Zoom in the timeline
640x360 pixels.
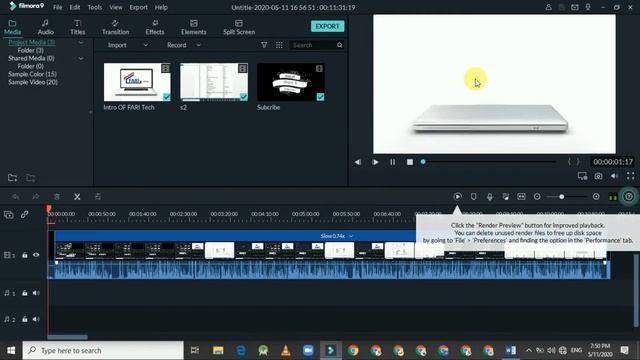point(596,197)
